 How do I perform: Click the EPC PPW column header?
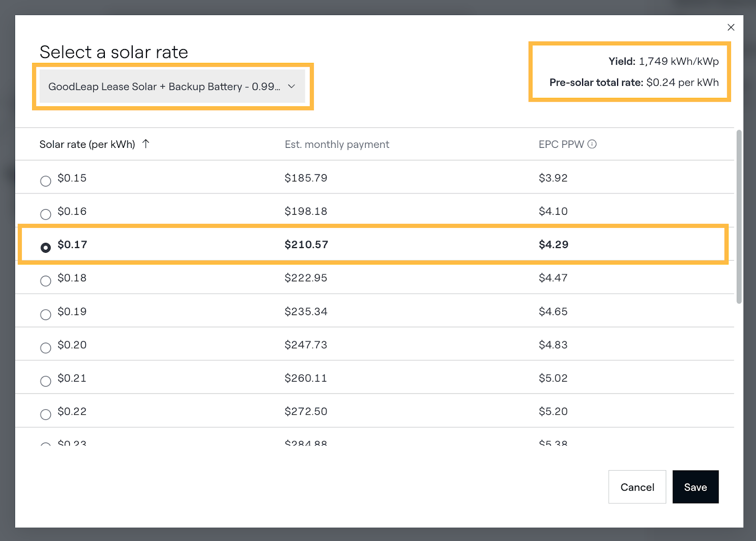tap(561, 144)
